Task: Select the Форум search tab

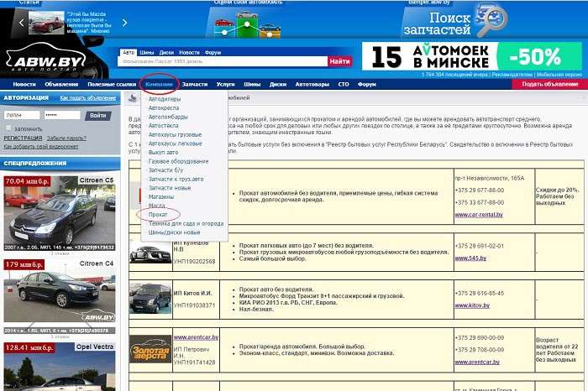Action: point(213,52)
